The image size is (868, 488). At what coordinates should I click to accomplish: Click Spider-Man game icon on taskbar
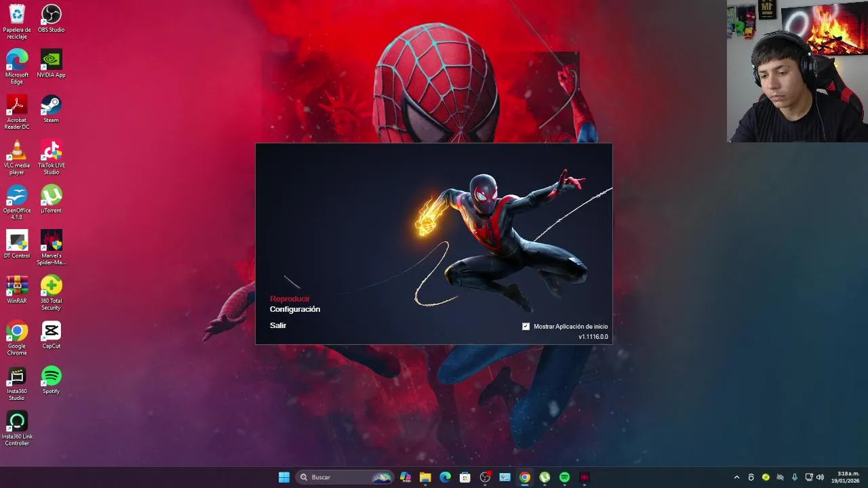[585, 477]
